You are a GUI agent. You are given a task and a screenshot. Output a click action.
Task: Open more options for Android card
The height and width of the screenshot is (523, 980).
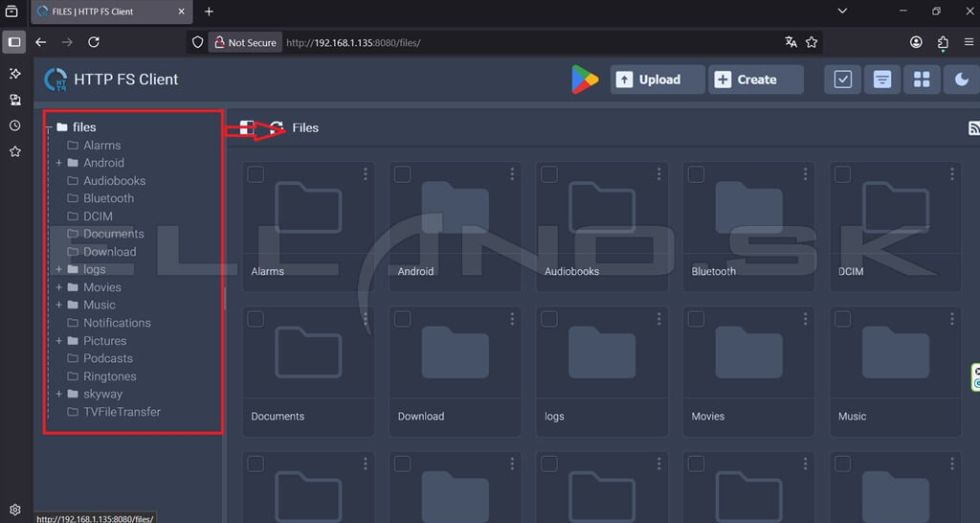[x=512, y=174]
